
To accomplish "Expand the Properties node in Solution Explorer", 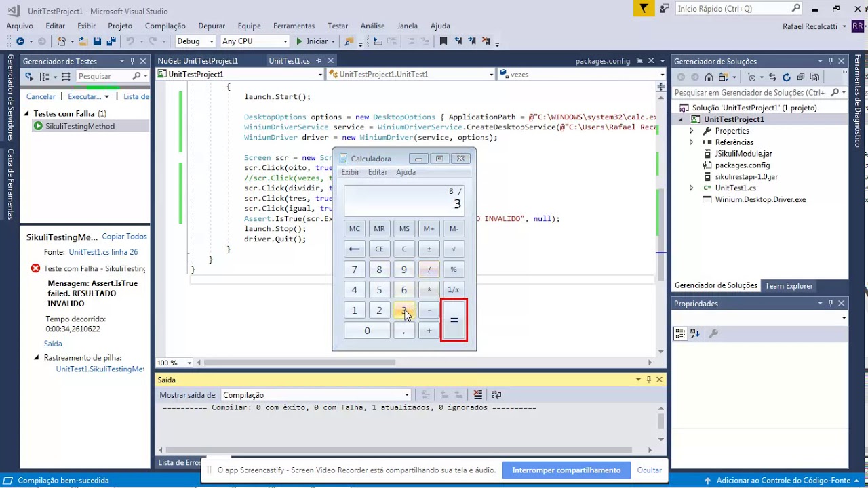I will click(x=691, y=131).
